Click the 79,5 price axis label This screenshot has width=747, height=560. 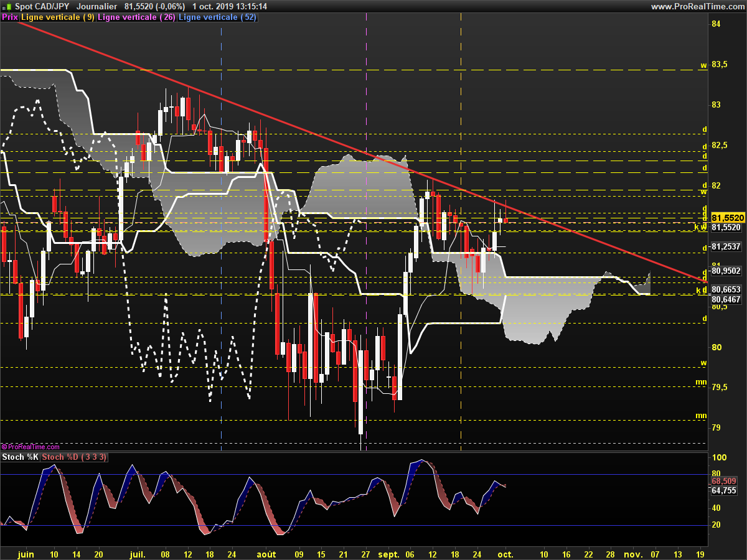click(x=719, y=388)
